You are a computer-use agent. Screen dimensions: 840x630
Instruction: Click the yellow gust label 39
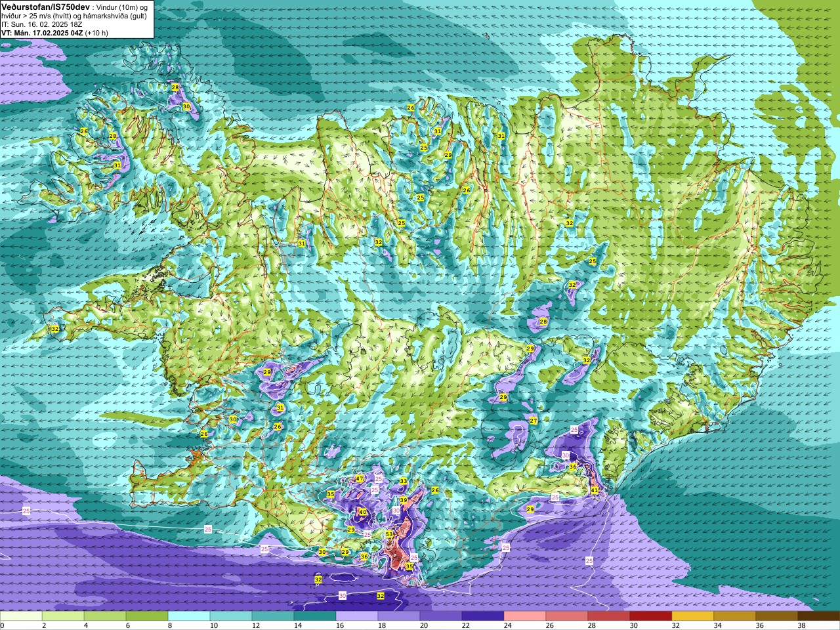pyautogui.click(x=404, y=500)
